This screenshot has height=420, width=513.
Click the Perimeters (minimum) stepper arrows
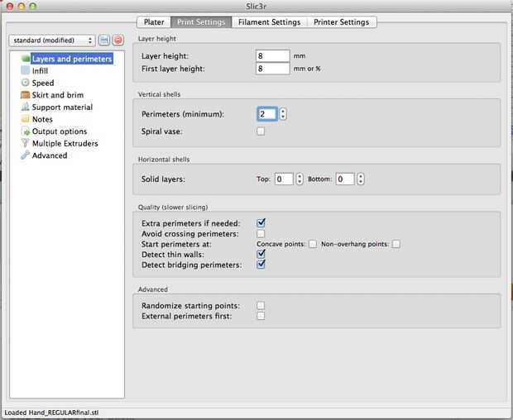point(283,114)
